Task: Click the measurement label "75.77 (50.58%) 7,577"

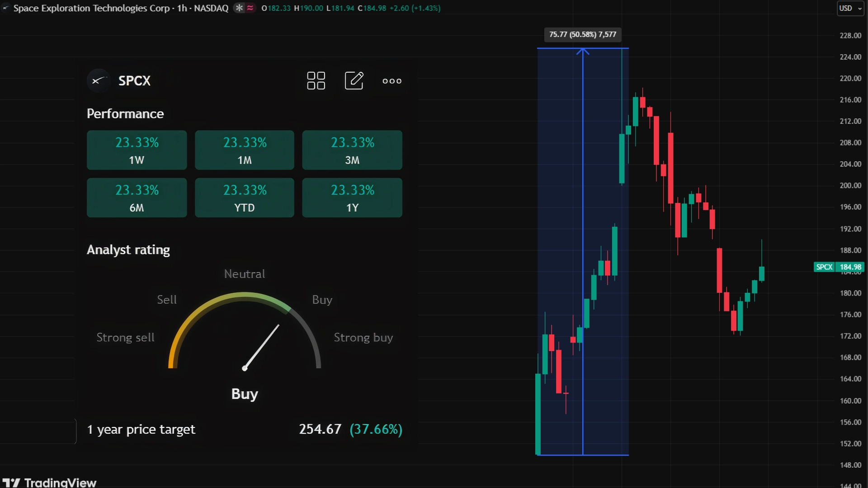Action: pyautogui.click(x=583, y=34)
